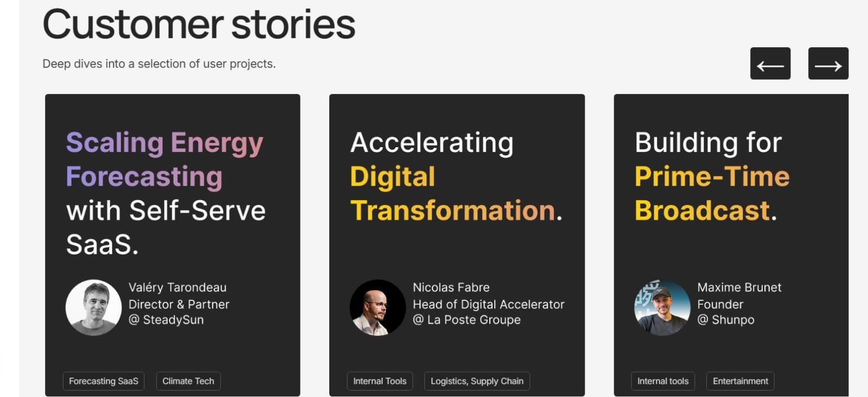Select Nicolas Fabre's name on the middle card

tap(451, 287)
